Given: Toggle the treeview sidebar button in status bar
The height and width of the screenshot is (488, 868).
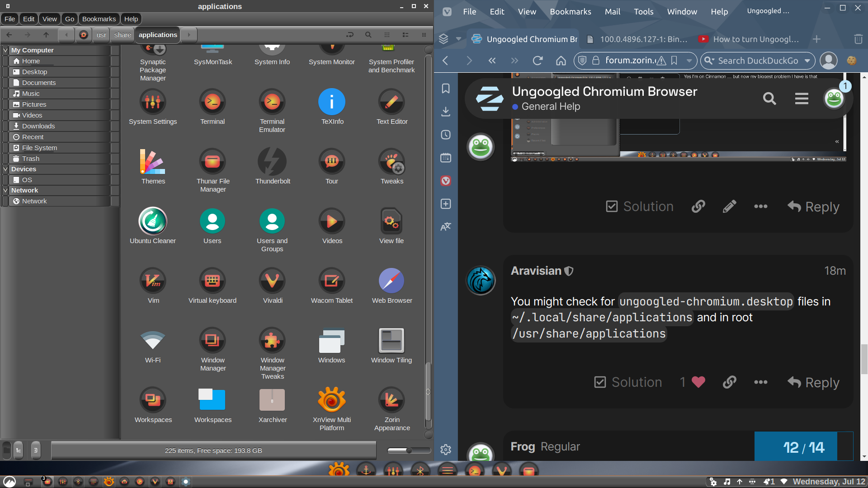Looking at the screenshot, I should (19, 450).
